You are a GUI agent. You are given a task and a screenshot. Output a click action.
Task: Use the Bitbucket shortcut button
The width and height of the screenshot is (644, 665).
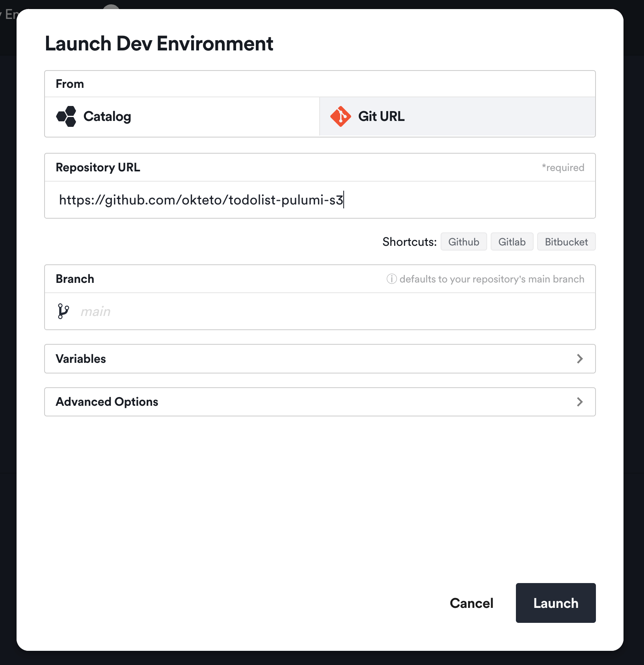pos(566,242)
